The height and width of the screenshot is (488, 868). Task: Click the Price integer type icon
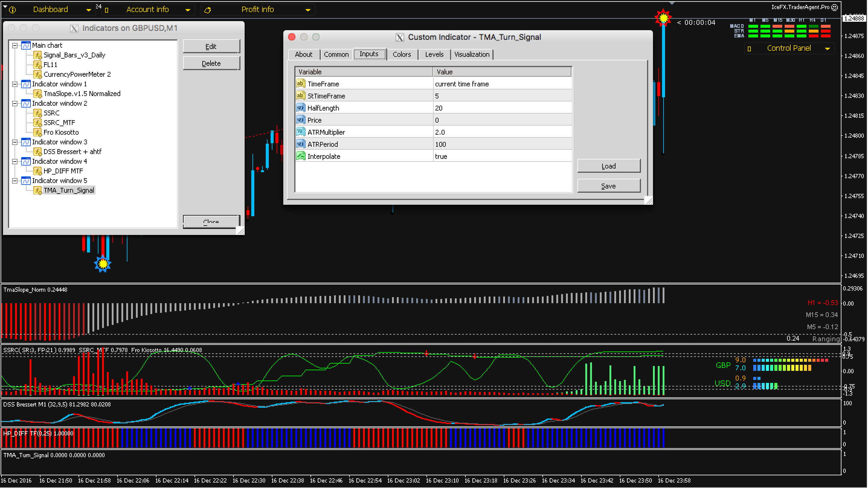[x=300, y=120]
